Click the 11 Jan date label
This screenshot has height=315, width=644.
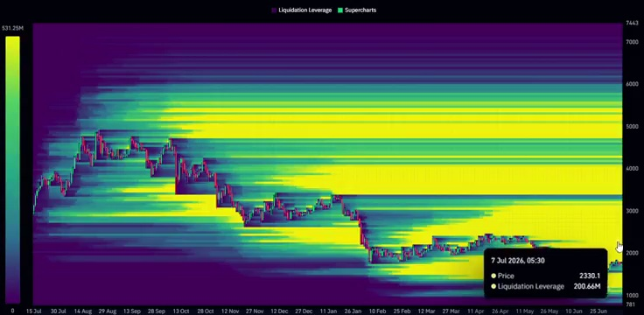click(328, 311)
